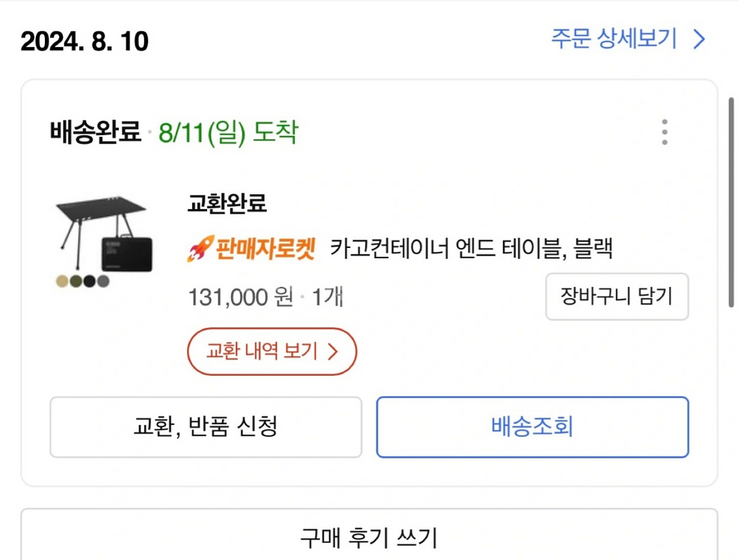This screenshot has width=739, height=560.
Task: Click the scrollbar on the right edge
Action: [x=731, y=202]
